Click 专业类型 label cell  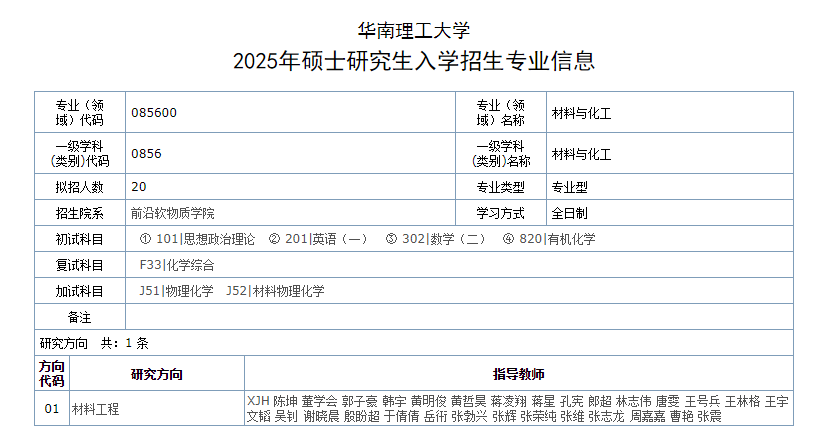pyautogui.click(x=501, y=187)
